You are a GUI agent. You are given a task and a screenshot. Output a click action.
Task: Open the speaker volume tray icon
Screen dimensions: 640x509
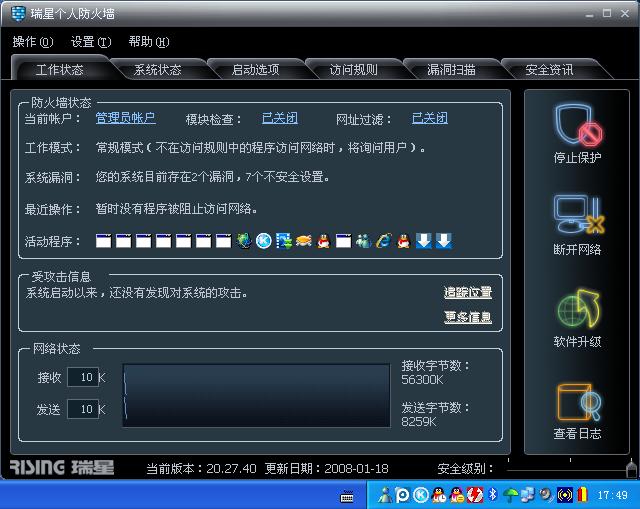click(546, 495)
